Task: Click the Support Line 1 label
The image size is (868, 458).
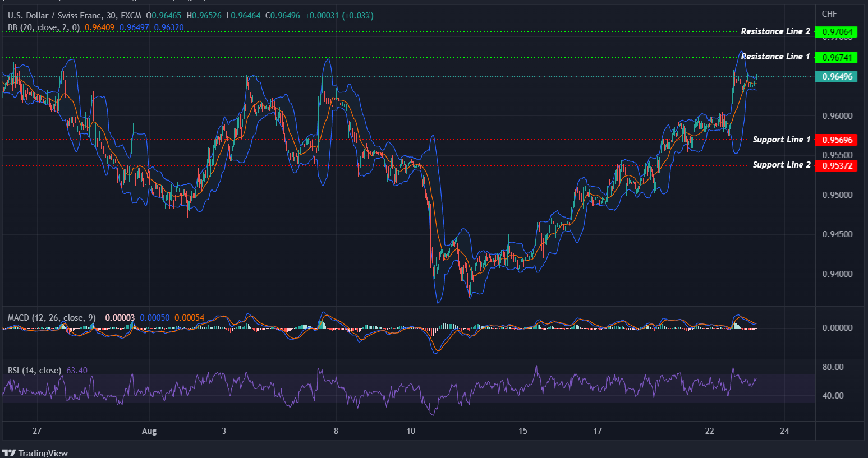Action: click(782, 139)
